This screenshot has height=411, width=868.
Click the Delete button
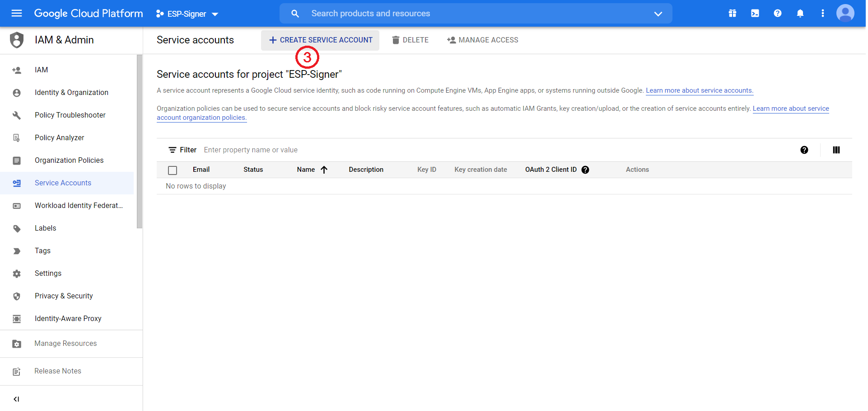(x=411, y=40)
